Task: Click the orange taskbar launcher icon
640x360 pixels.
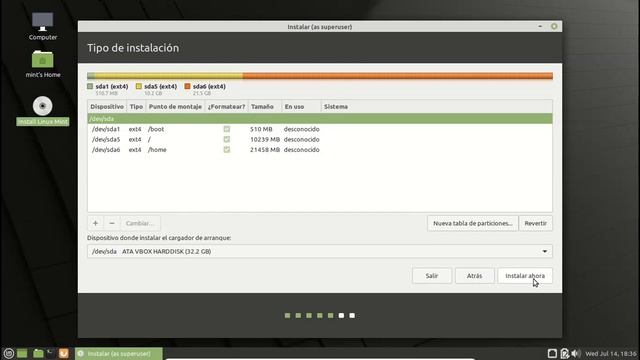Action: (x=64, y=353)
